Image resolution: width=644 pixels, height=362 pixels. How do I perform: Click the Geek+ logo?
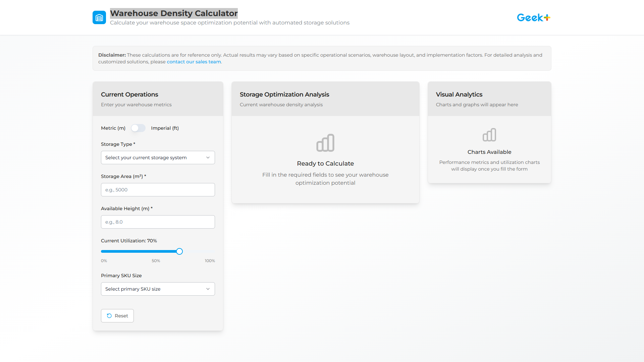tap(533, 17)
